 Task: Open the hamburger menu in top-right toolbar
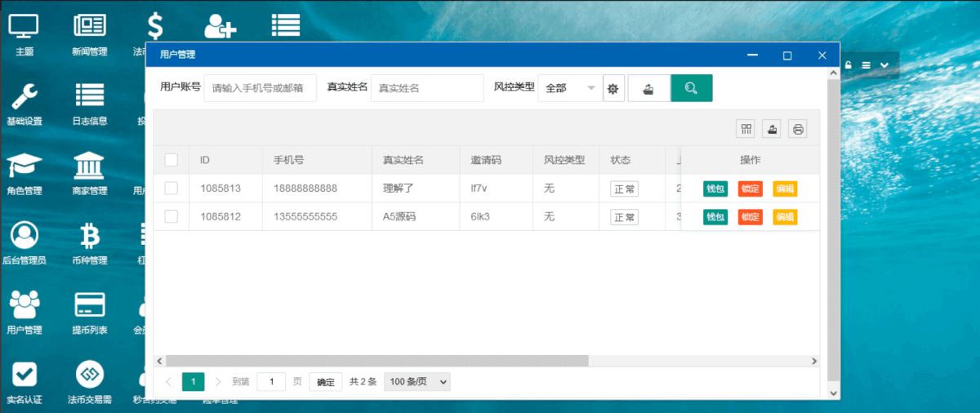[866, 64]
